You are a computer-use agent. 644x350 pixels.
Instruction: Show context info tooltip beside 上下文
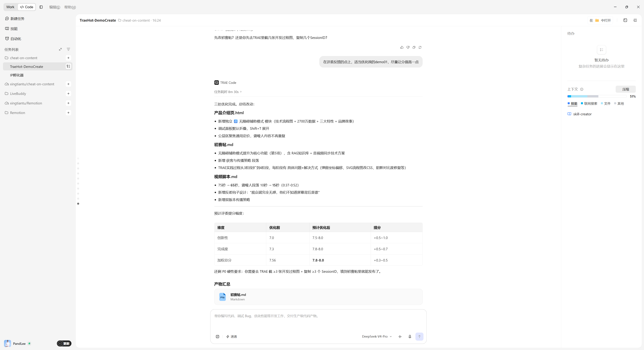(x=582, y=90)
